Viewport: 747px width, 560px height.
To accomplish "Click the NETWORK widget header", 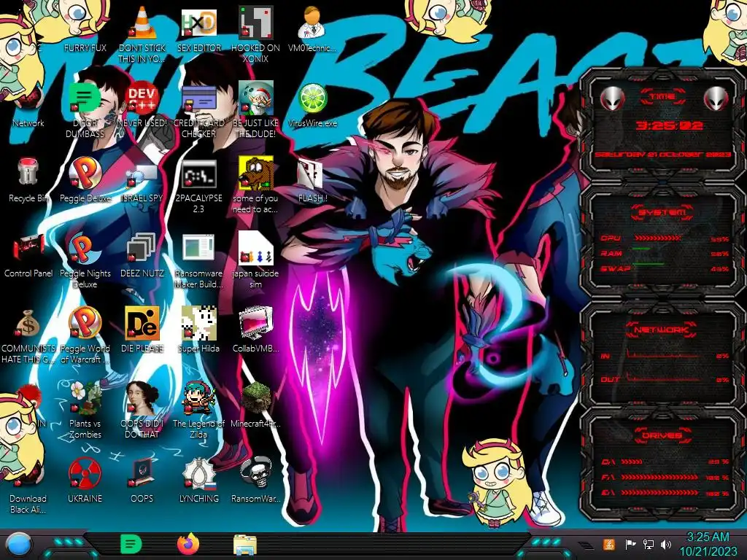I will (661, 330).
